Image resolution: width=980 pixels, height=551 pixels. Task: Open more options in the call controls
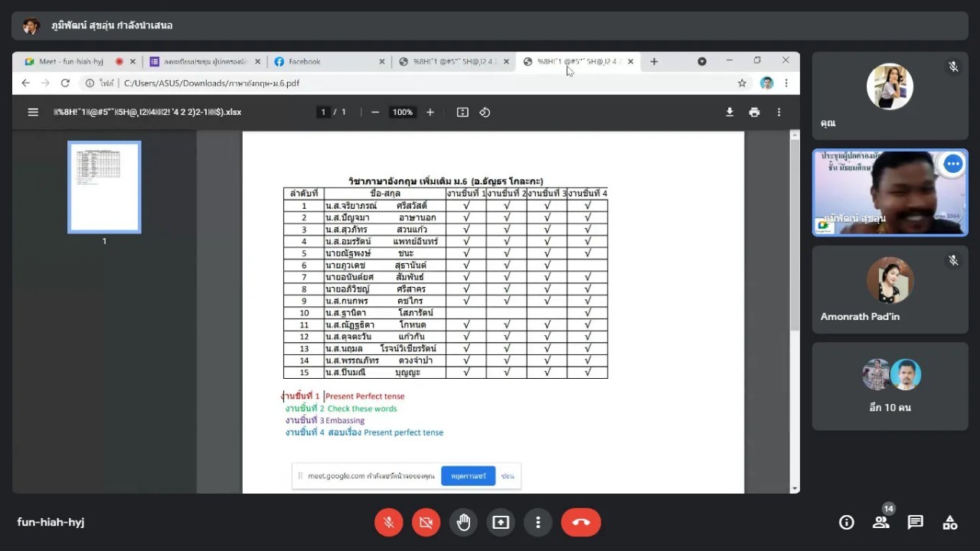click(x=538, y=523)
